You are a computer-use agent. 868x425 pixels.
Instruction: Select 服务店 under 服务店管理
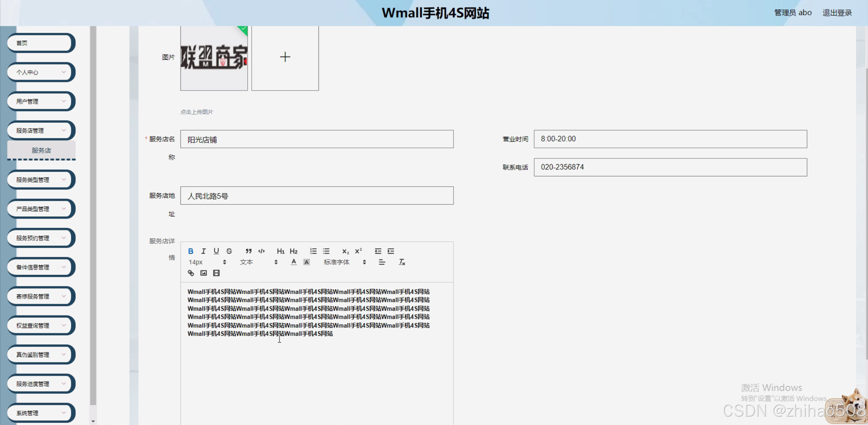[x=41, y=150]
